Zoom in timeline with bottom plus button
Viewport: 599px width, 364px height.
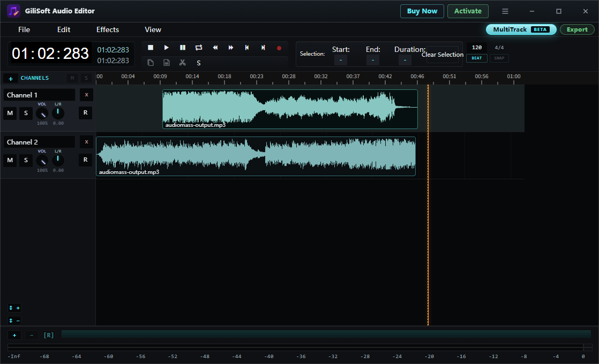[14, 335]
